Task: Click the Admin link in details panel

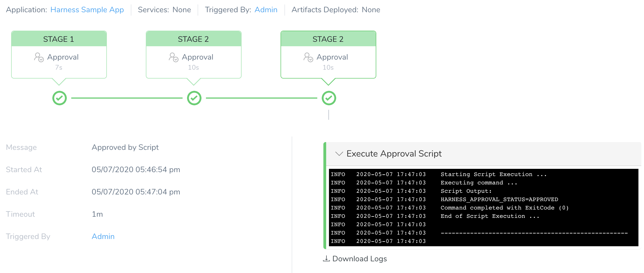Action: [x=103, y=237]
